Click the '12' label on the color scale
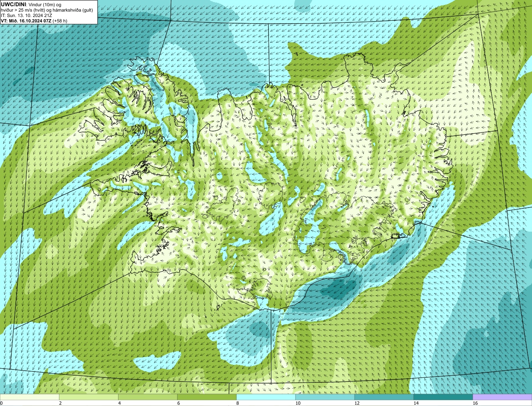 point(357,403)
